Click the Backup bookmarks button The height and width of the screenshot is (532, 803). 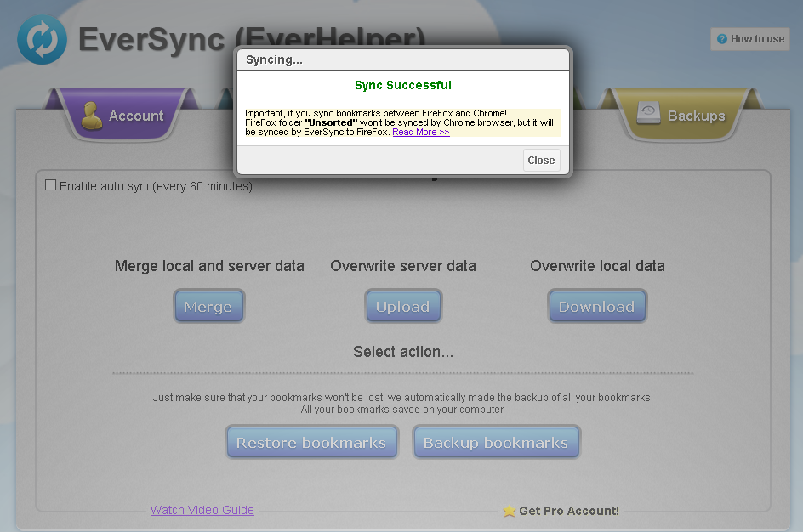(496, 443)
